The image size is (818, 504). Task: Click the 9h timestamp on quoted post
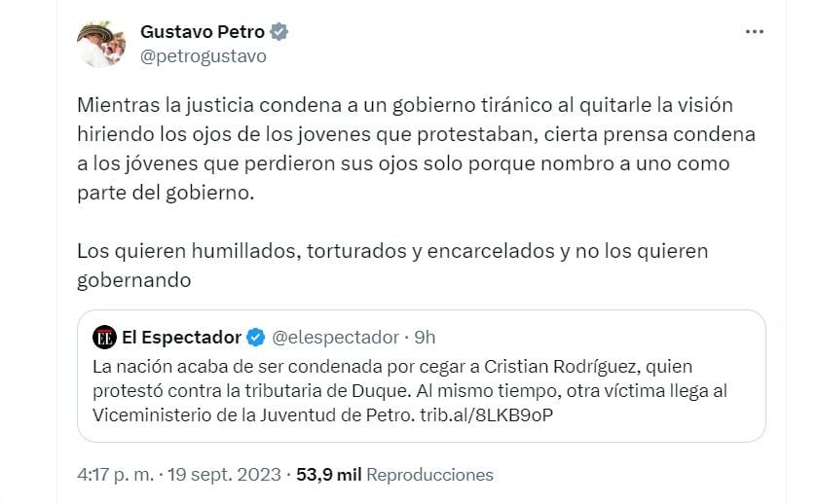(426, 338)
